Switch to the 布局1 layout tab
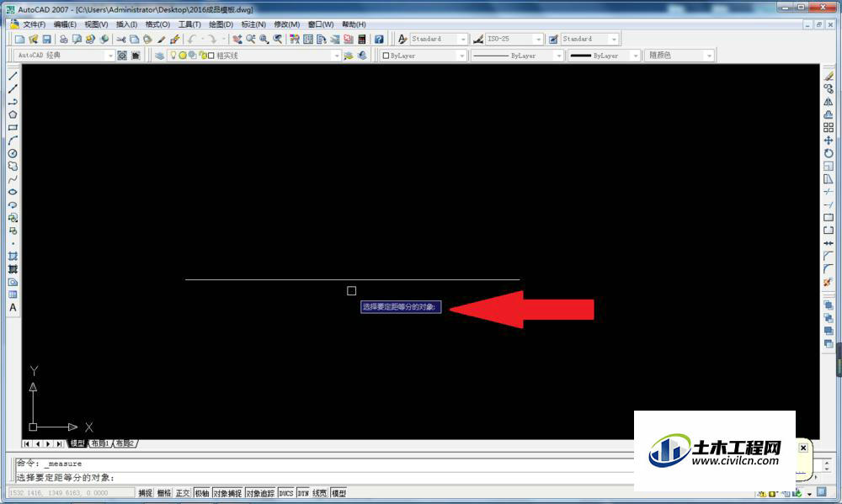The height and width of the screenshot is (504, 842). [100, 443]
